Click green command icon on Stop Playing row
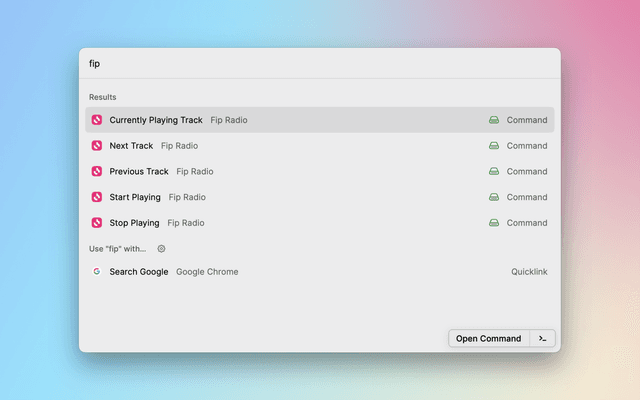Viewport: 640px width, 400px height. (x=494, y=223)
